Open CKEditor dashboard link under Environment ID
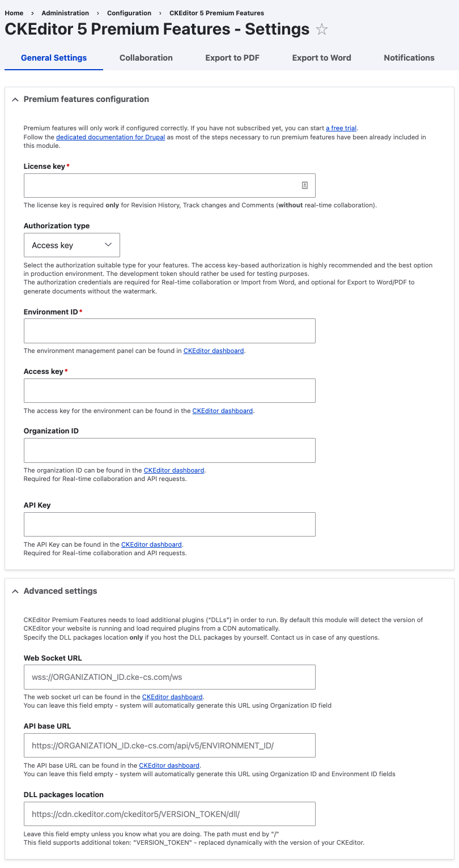This screenshot has height=868, width=459. 213,351
